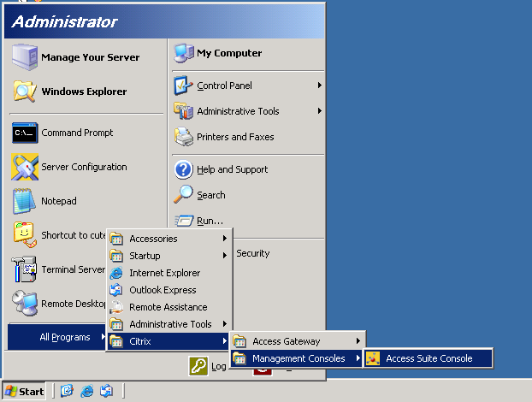Screen dimensions: 532x402
Task: Click the Remote Assistance icon
Action: [x=116, y=307]
